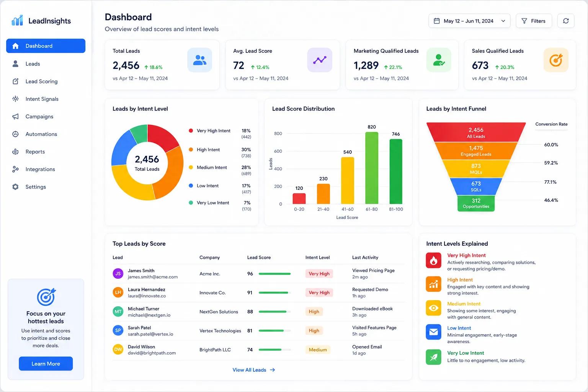
Task: Click the Reports icon in sidebar
Action: click(x=15, y=152)
